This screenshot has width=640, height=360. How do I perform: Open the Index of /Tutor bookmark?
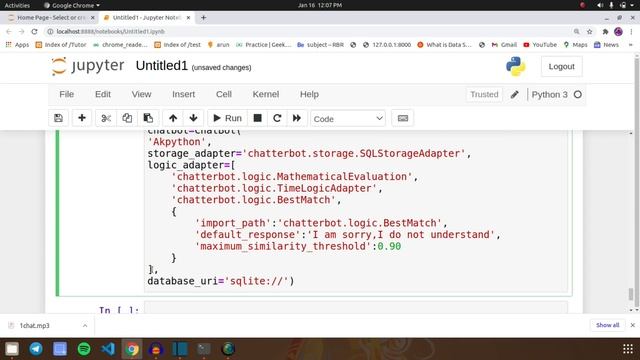pos(61,45)
